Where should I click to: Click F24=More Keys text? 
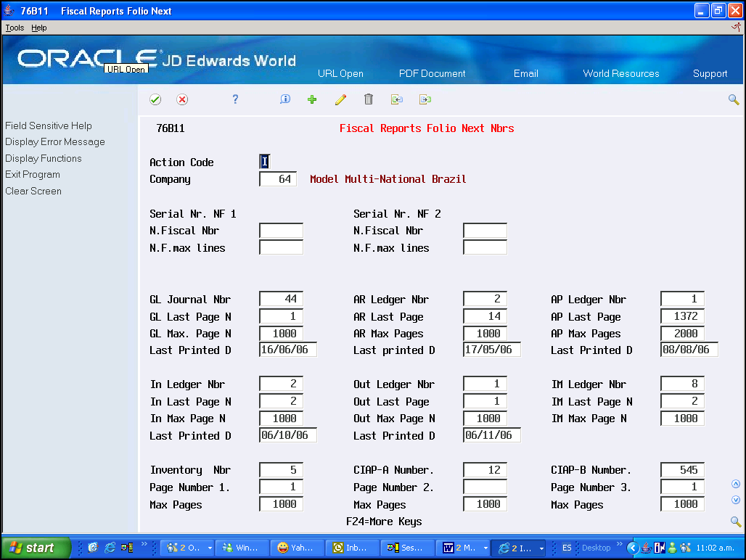click(x=384, y=522)
